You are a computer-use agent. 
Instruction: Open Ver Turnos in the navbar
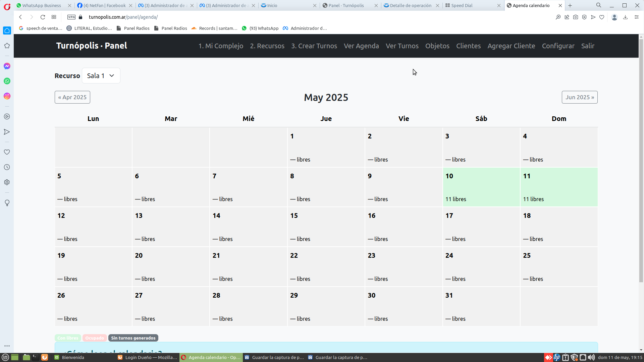pos(402,46)
